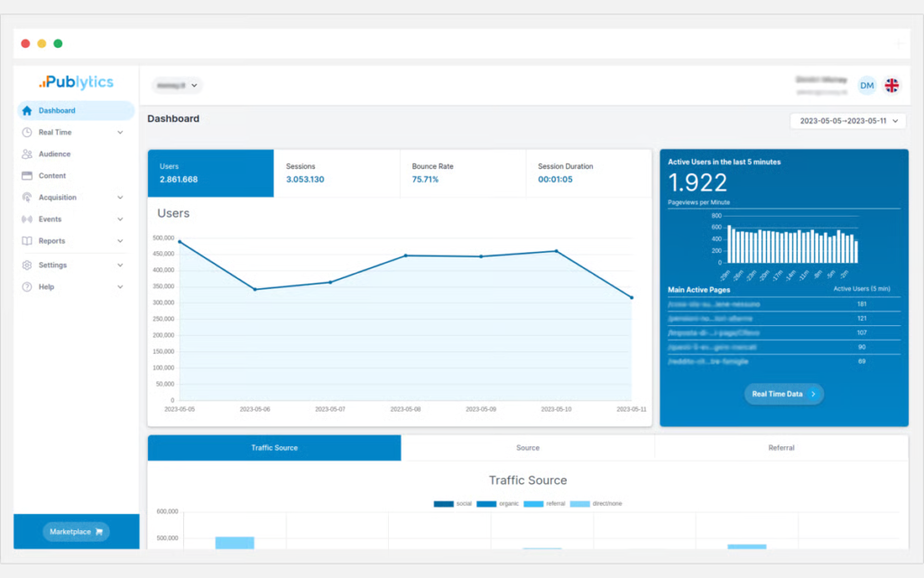This screenshot has height=578, width=924.
Task: Click the Main Active Pages heading
Action: pyautogui.click(x=699, y=290)
